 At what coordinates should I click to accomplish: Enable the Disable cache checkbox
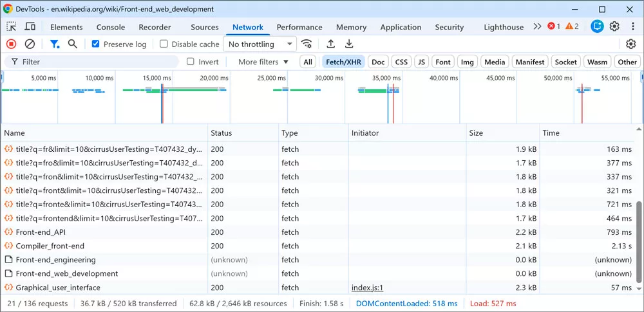[x=164, y=44]
